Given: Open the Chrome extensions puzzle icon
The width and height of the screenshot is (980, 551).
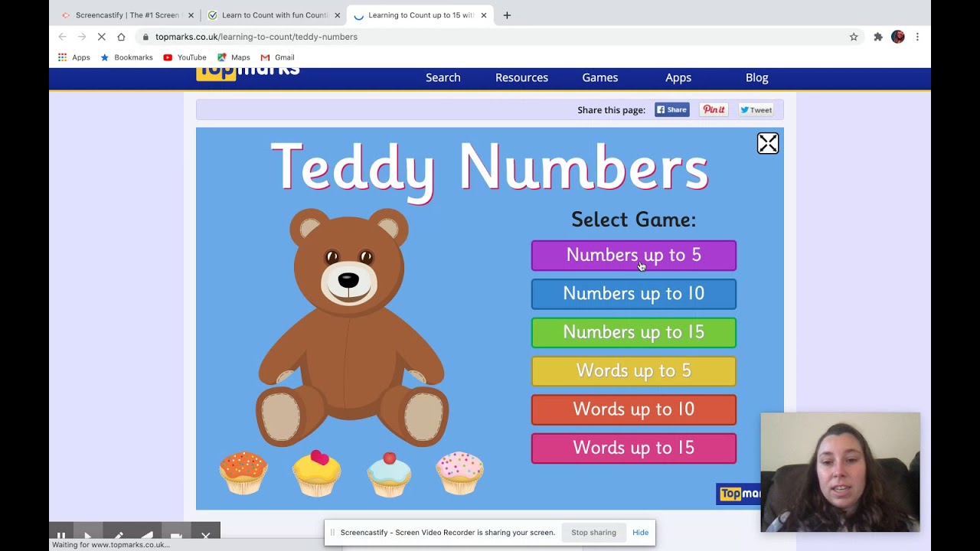Looking at the screenshot, I should [x=878, y=37].
